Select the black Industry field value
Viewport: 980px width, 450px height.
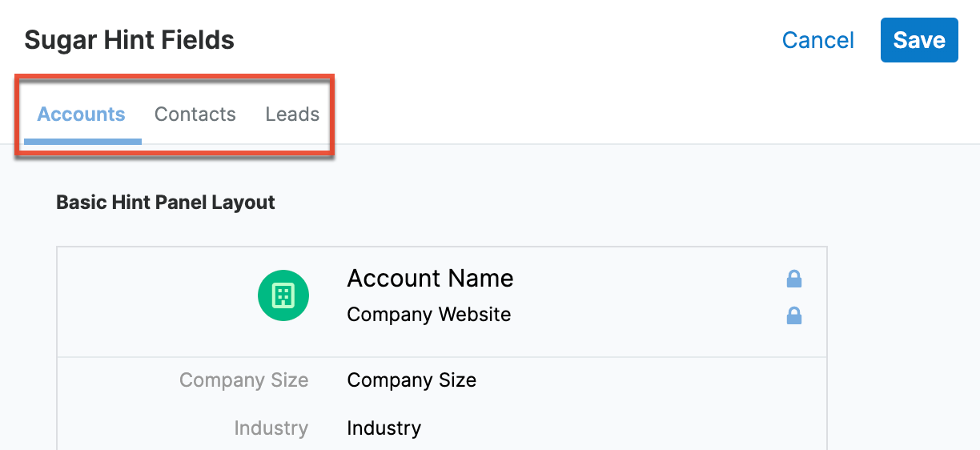(384, 428)
